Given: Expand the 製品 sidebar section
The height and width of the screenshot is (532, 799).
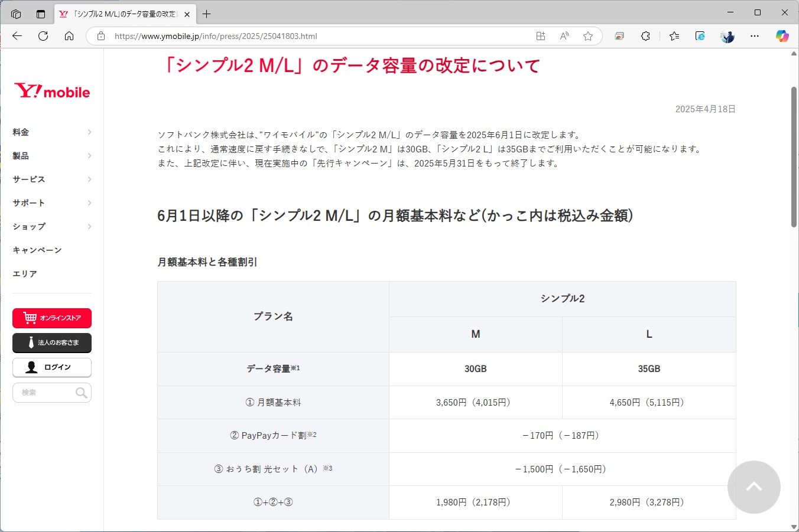Looking at the screenshot, I should (x=51, y=155).
